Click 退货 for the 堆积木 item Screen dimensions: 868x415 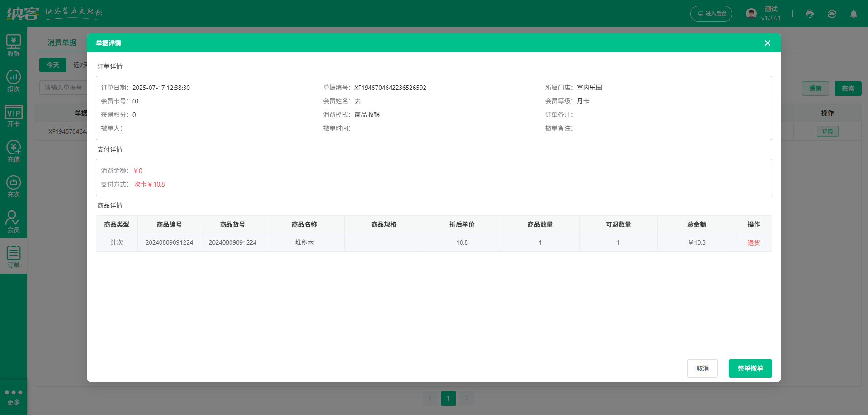[x=753, y=243]
